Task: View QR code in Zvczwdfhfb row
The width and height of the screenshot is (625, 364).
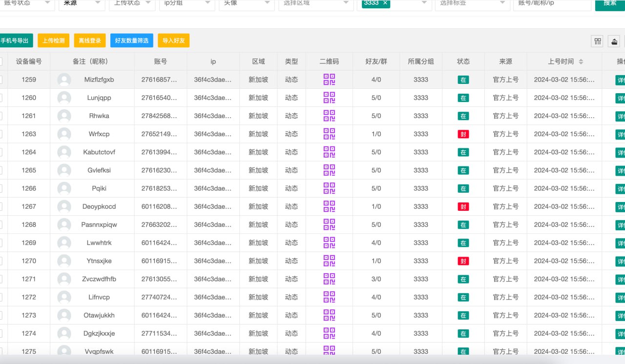Action: [x=329, y=279]
